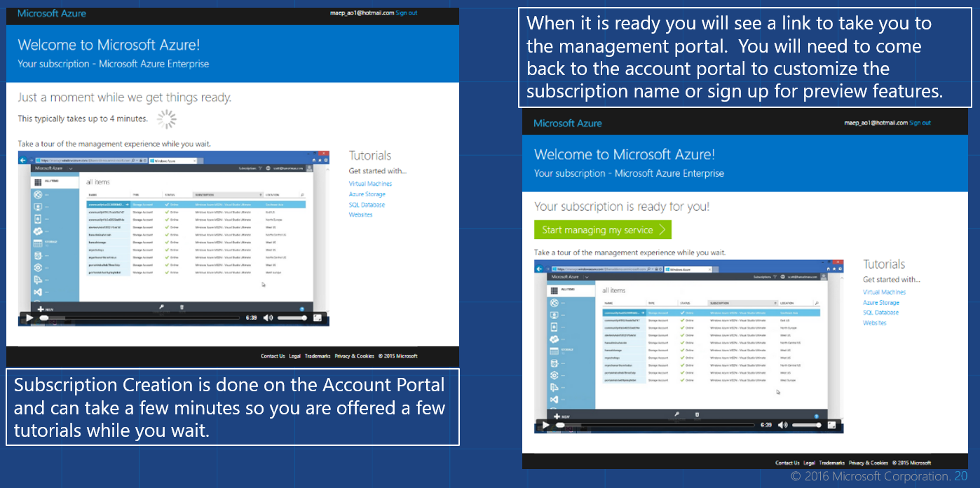This screenshot has height=488, width=980.
Task: Click the plus NEW icon in the 'Just a moment' page video
Action: pos(40,309)
